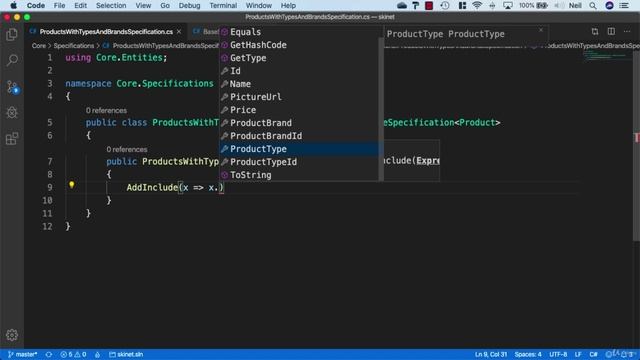
Task: Choose Price property suggestion
Action: point(299,110)
